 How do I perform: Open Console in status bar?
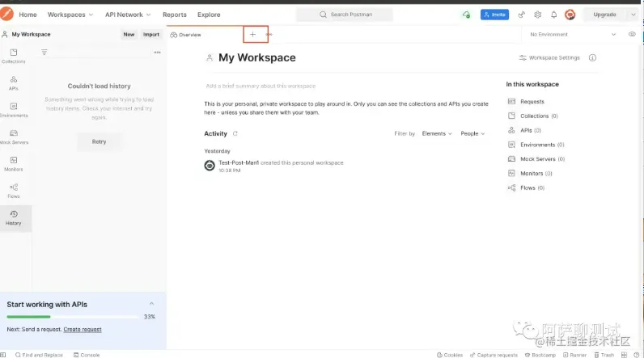click(x=87, y=355)
